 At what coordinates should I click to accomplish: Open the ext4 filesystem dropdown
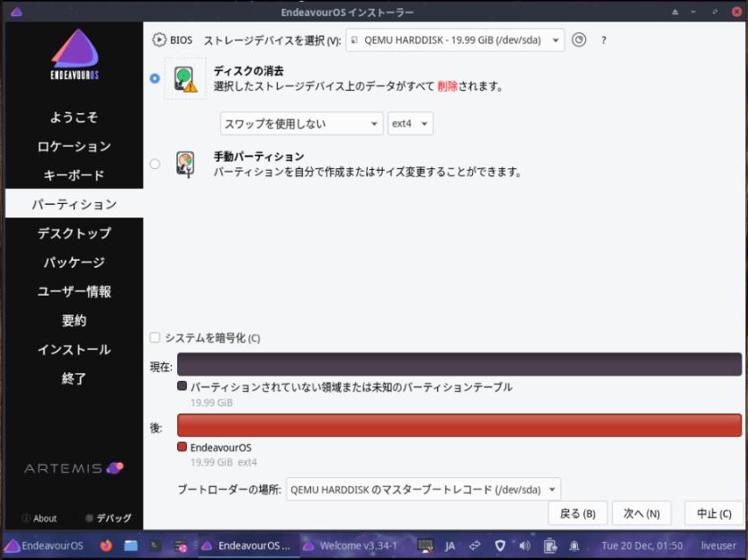click(x=410, y=123)
